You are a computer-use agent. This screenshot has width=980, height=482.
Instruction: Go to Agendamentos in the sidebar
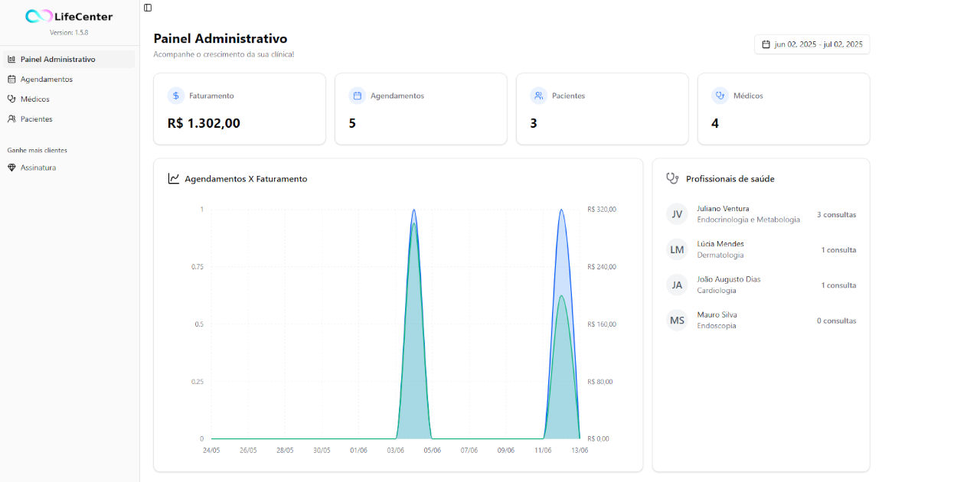click(69, 79)
